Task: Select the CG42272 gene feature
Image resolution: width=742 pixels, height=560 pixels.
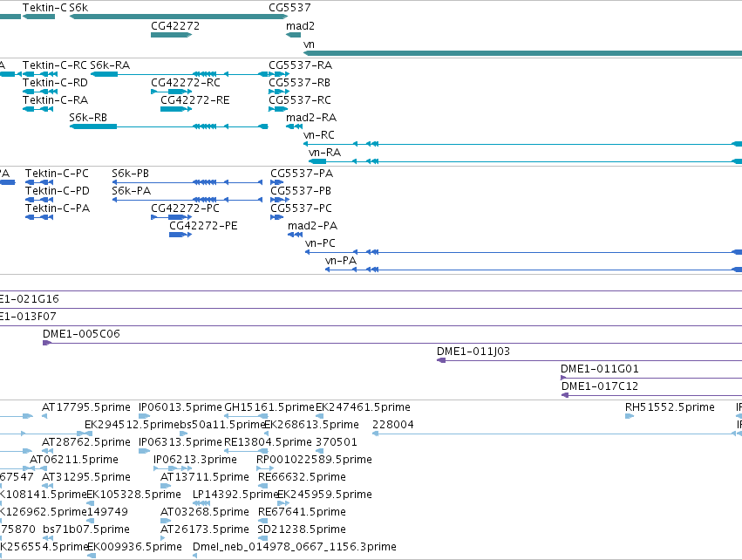Action: 171,35
